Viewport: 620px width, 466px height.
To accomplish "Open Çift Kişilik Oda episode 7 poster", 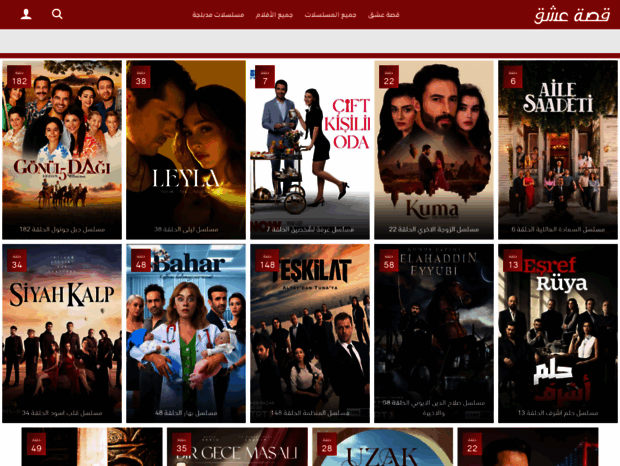I will [x=310, y=150].
